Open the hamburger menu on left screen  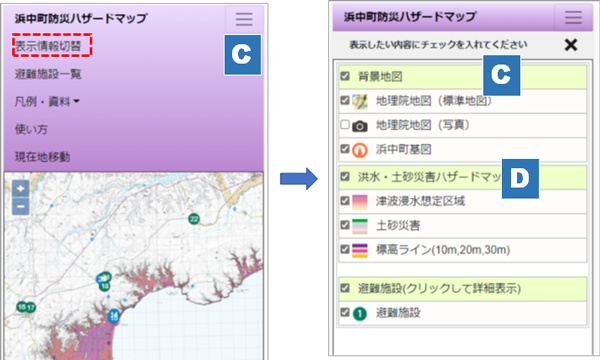[x=244, y=19]
